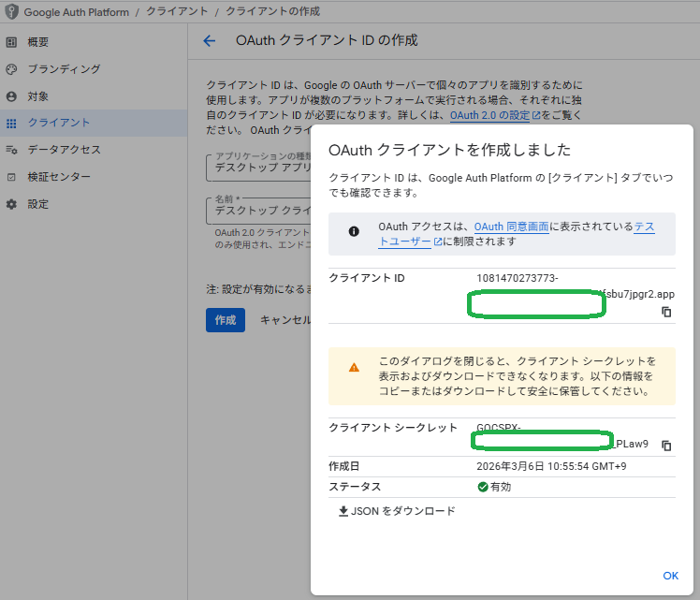Copy the client secret with copy icon
The width and height of the screenshot is (700, 600).
tap(666, 446)
